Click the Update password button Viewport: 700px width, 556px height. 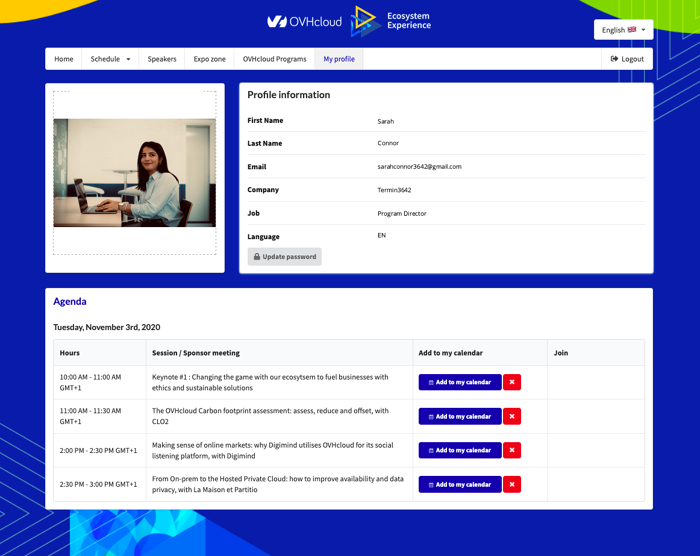[285, 257]
